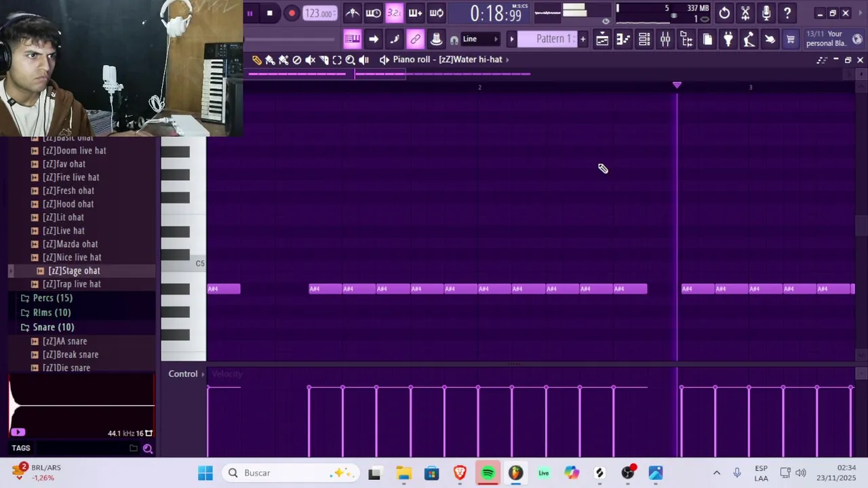Screen dimensions: 868x488
Task: Pause playback in the transport bar
Action: (250, 13)
